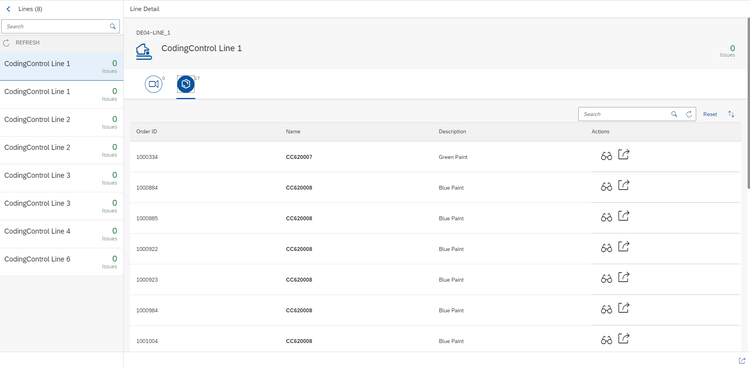Click the Reset link above the table
Screen dimensions: 750x367
click(710, 114)
